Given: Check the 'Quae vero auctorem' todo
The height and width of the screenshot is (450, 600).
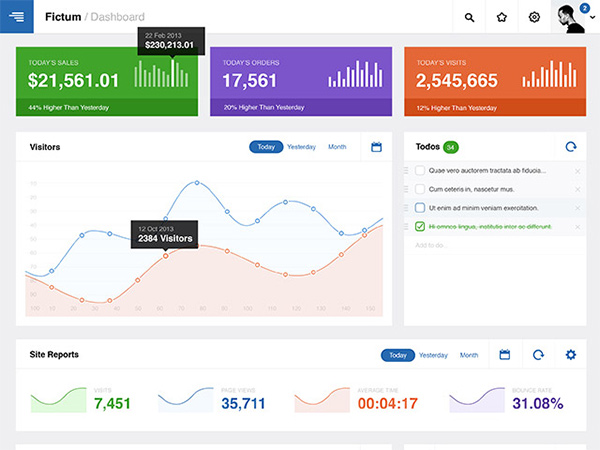Looking at the screenshot, I should coord(420,171).
